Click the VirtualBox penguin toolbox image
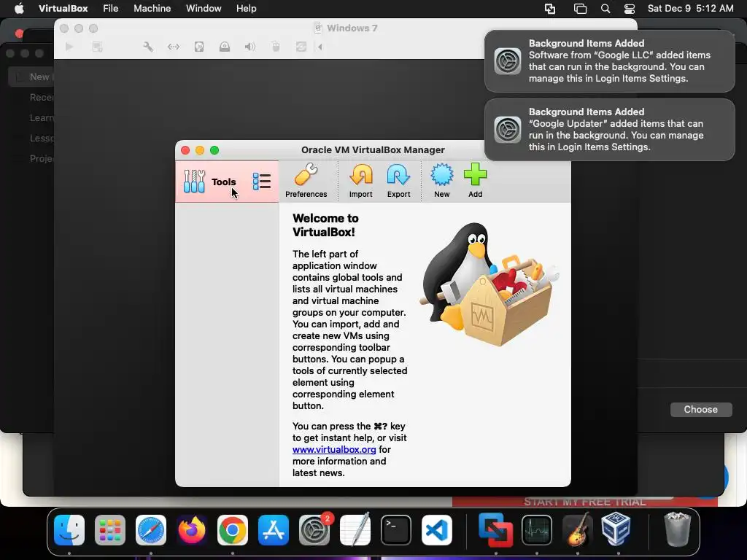The height and width of the screenshot is (560, 747). (x=489, y=284)
